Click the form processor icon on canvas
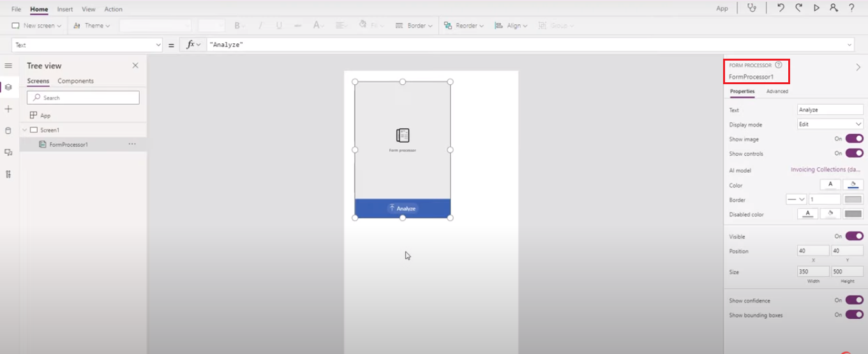The width and height of the screenshot is (868, 354). pos(403,135)
